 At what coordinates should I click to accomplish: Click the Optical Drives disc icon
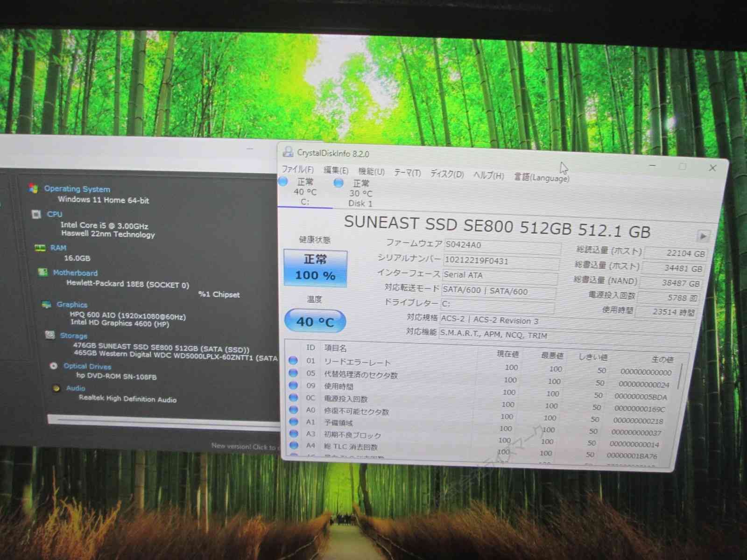[54, 366]
